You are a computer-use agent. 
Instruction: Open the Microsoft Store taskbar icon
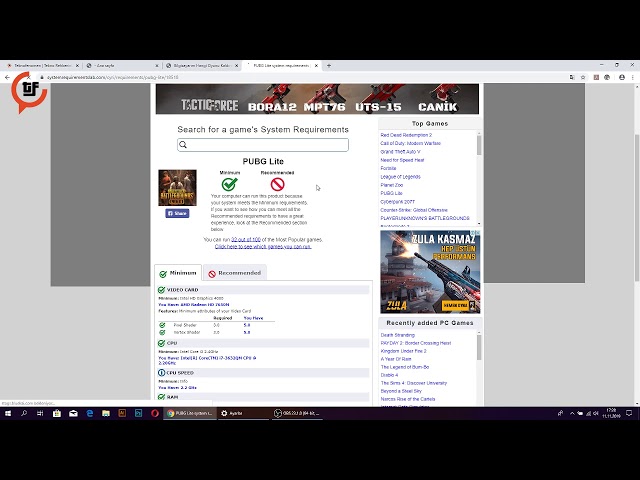[57, 413]
